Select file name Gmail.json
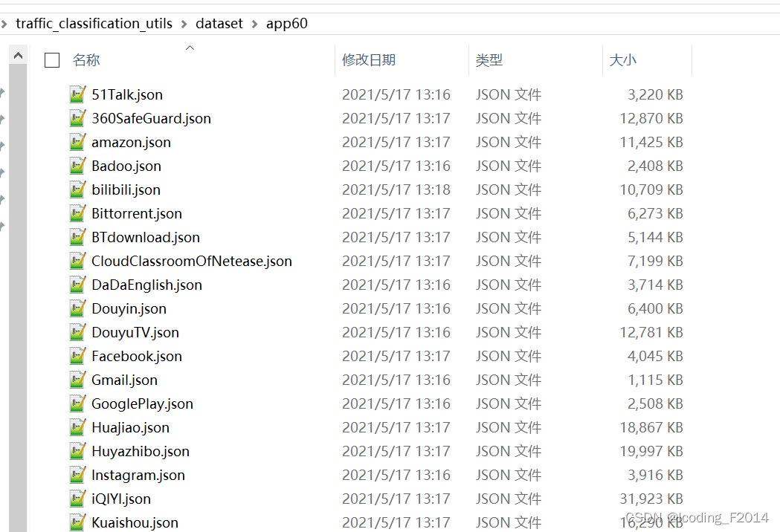The height and width of the screenshot is (532, 780). click(x=124, y=380)
